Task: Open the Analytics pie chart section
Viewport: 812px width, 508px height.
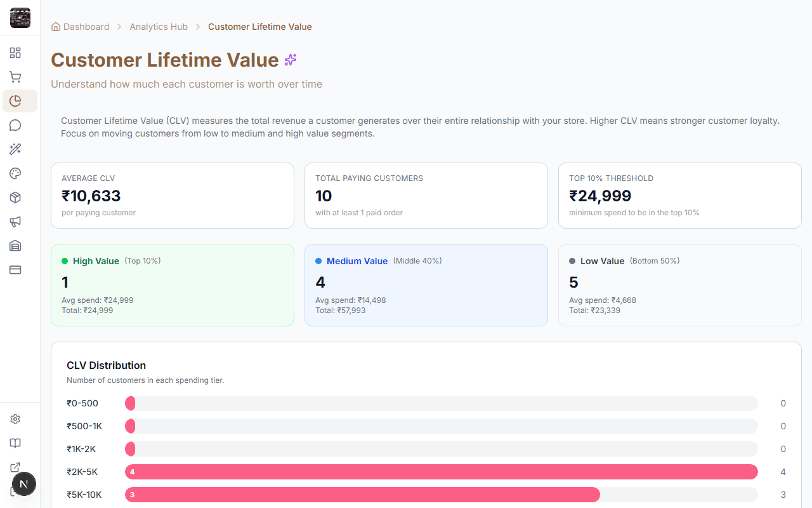Action: pos(15,100)
